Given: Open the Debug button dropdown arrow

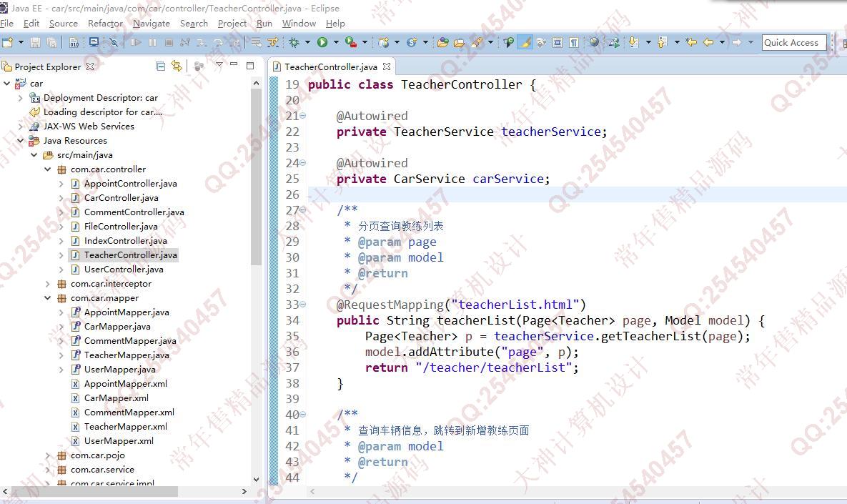Looking at the screenshot, I should tap(308, 42).
